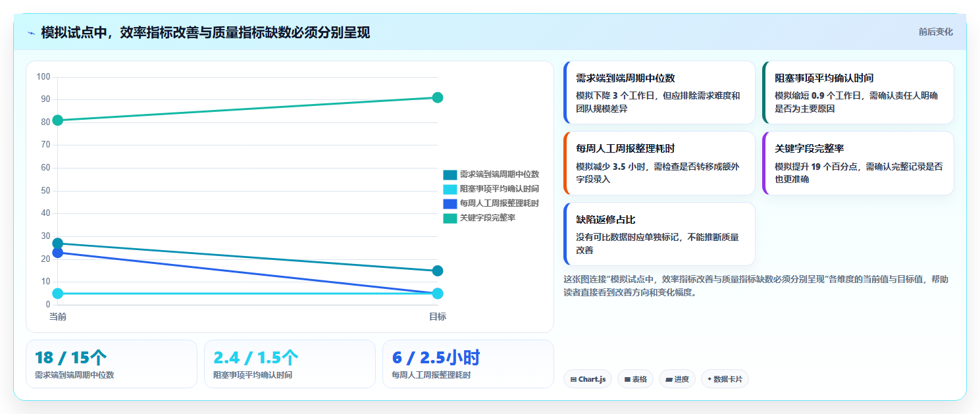Click the 前后变化 badge in the header
Screen dimensions: 980x414
tap(935, 32)
